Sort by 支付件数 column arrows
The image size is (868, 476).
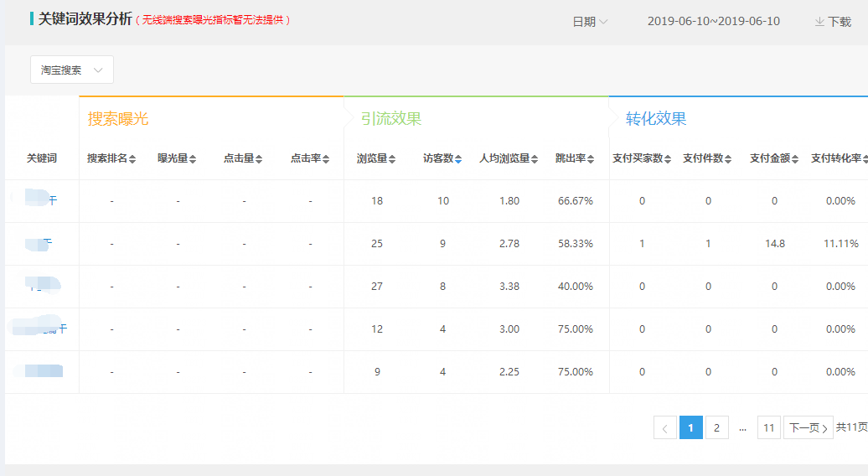pyautogui.click(x=729, y=159)
